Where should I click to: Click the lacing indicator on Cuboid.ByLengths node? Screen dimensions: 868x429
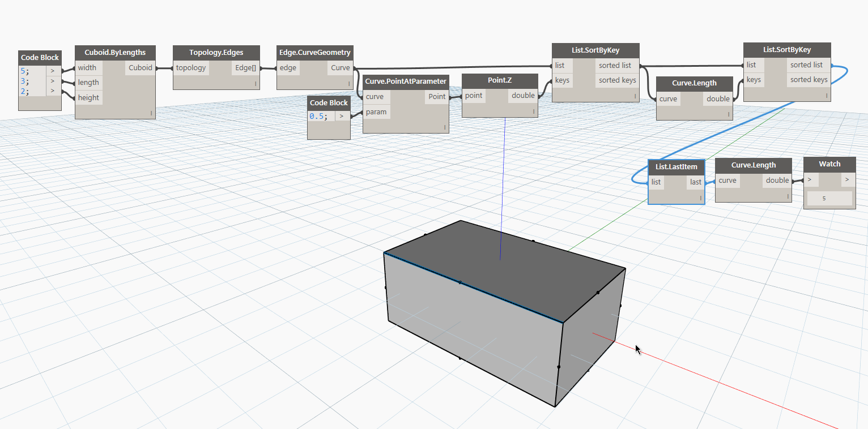(151, 113)
